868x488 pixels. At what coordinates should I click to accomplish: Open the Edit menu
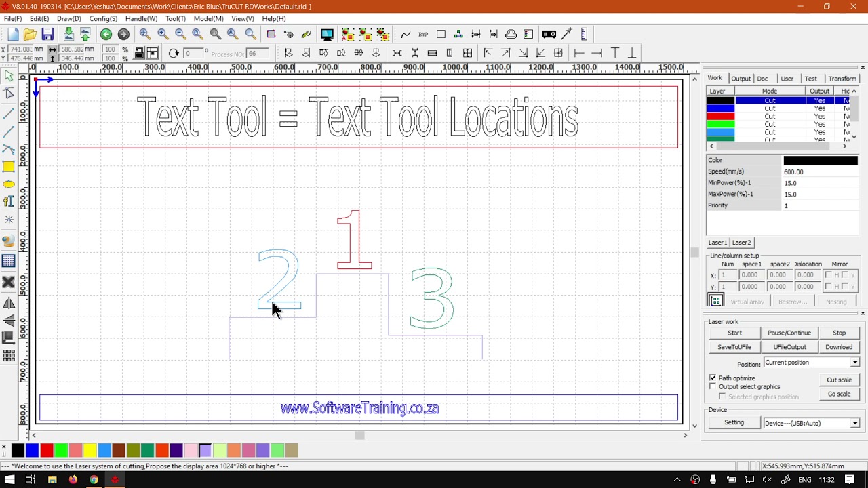[39, 18]
